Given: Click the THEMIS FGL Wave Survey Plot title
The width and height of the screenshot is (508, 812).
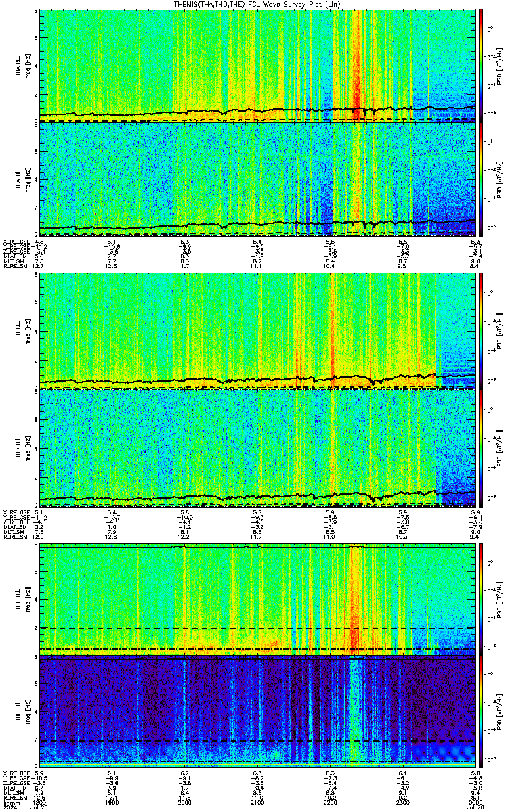Looking at the screenshot, I should (258, 4).
